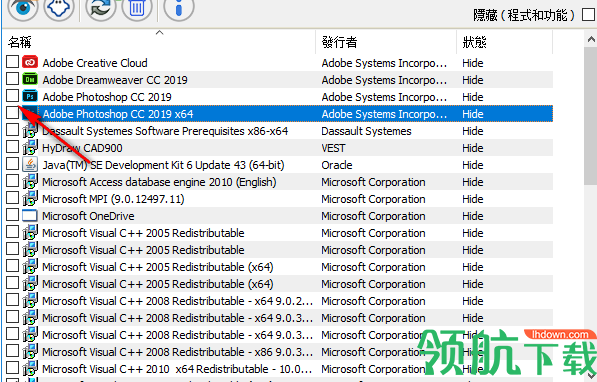Select 'Visual C++ 2008 Redistributable - x86 9.0.3...'

177,352
